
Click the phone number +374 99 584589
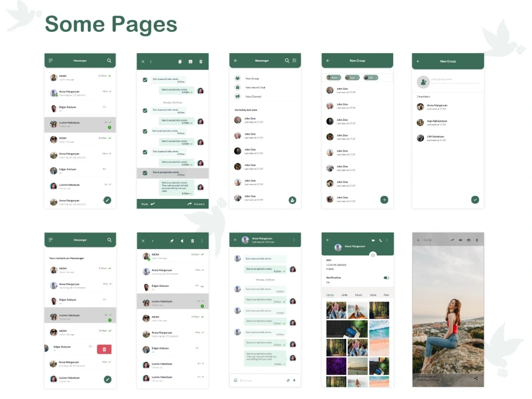[x=336, y=265]
